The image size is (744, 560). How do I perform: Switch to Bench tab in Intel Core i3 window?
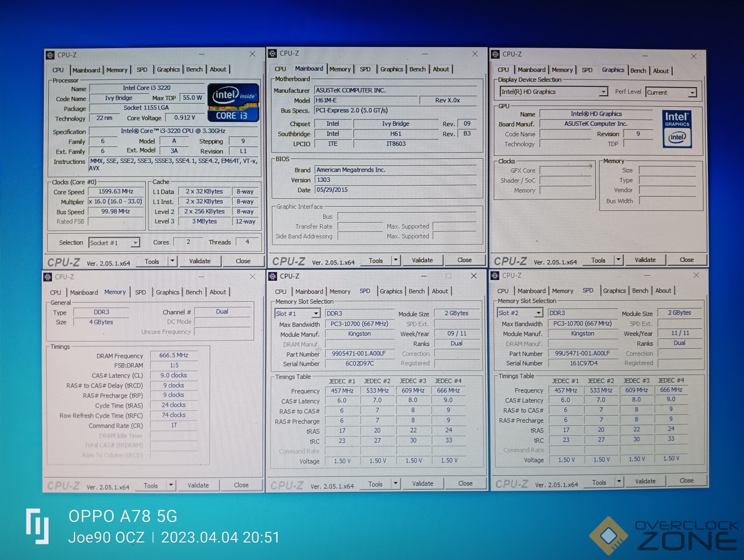(x=194, y=70)
